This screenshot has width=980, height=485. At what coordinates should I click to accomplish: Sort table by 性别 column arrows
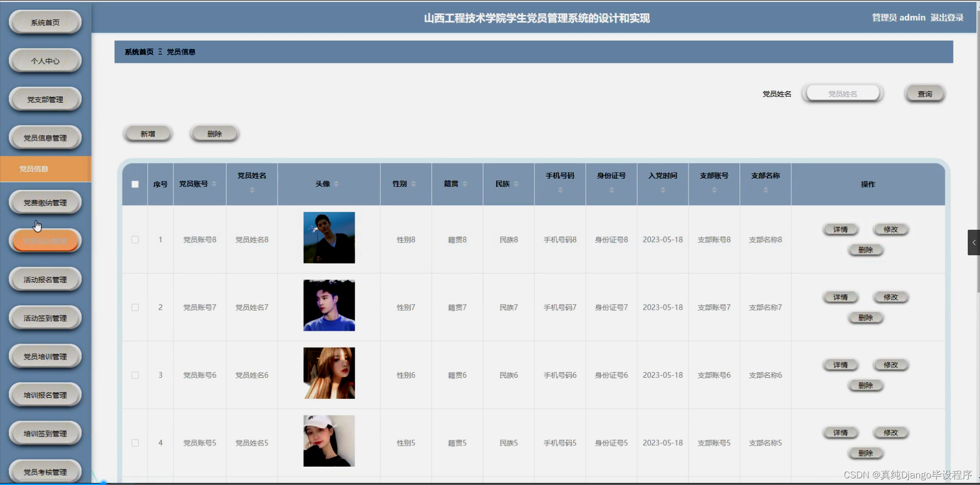413,184
